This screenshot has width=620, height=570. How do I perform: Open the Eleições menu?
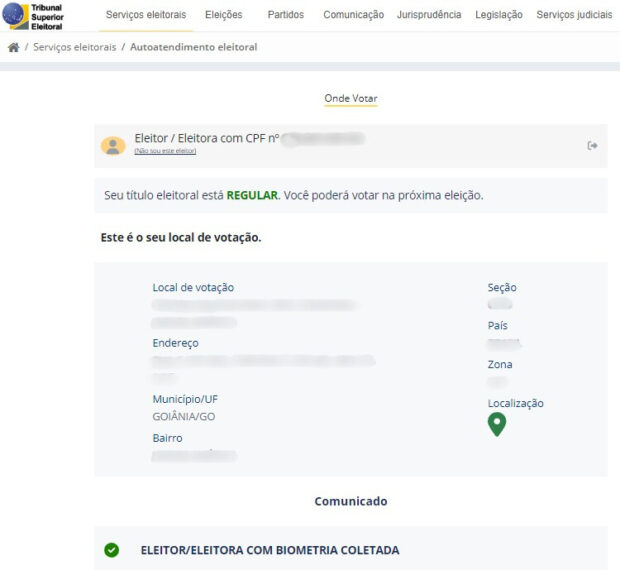(223, 15)
